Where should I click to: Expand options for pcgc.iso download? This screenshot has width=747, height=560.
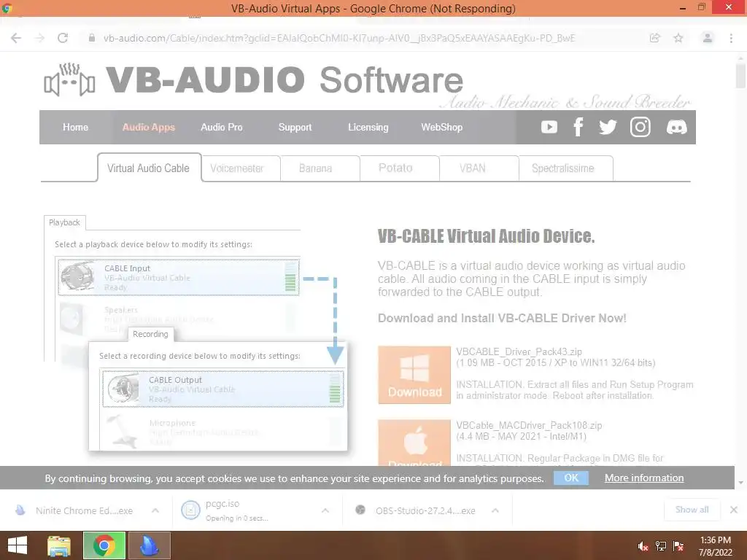[x=325, y=510]
